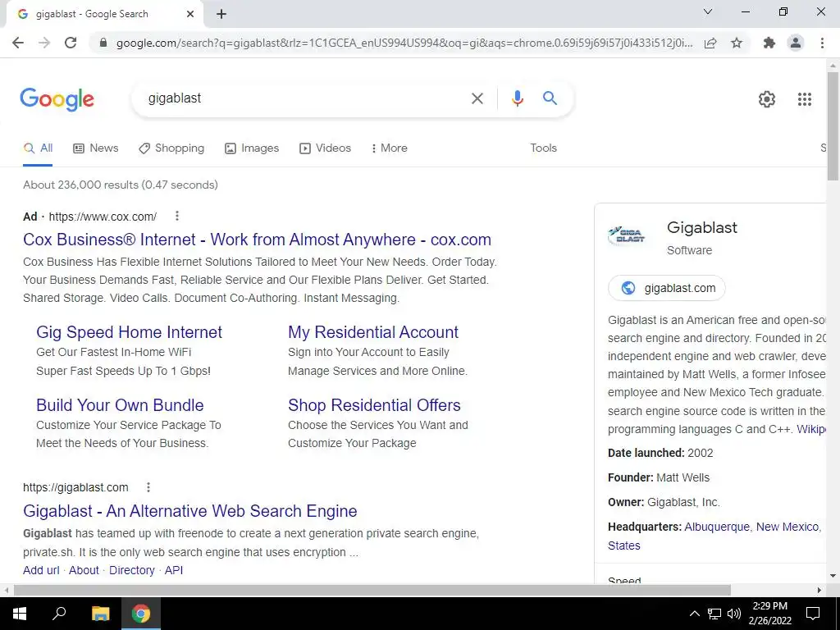Open the Add url sitelink
The image size is (840, 630).
point(41,571)
